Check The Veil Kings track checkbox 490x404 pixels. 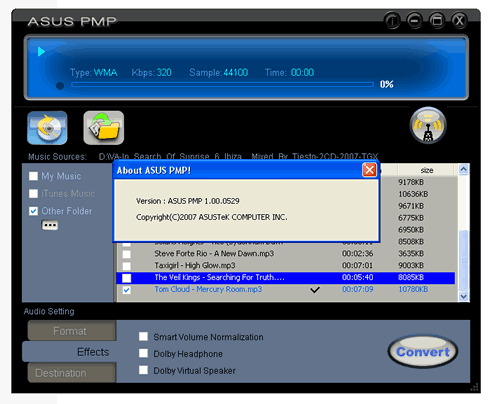pyautogui.click(x=127, y=278)
